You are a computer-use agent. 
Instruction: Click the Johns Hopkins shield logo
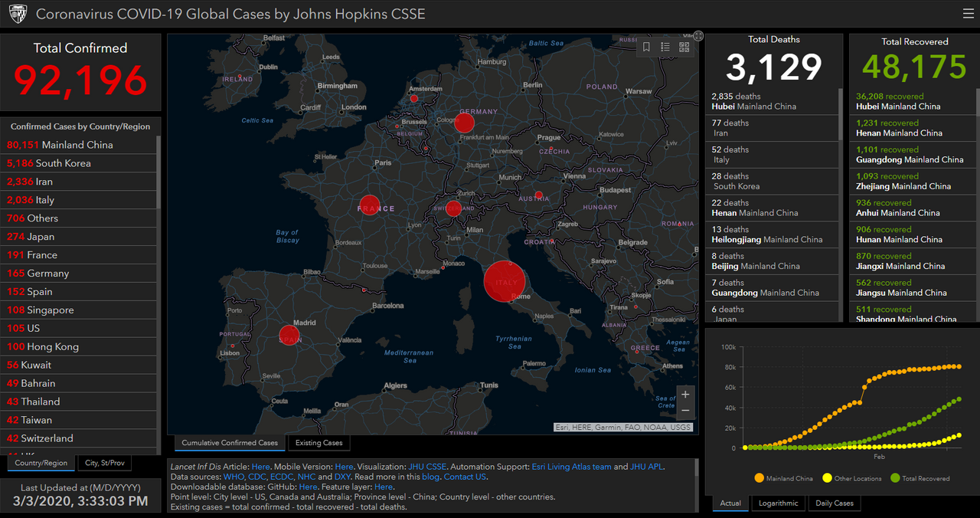(18, 14)
